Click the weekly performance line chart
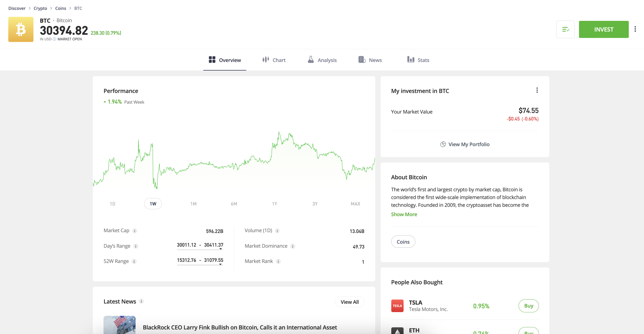The height and width of the screenshot is (334, 644). click(x=234, y=160)
